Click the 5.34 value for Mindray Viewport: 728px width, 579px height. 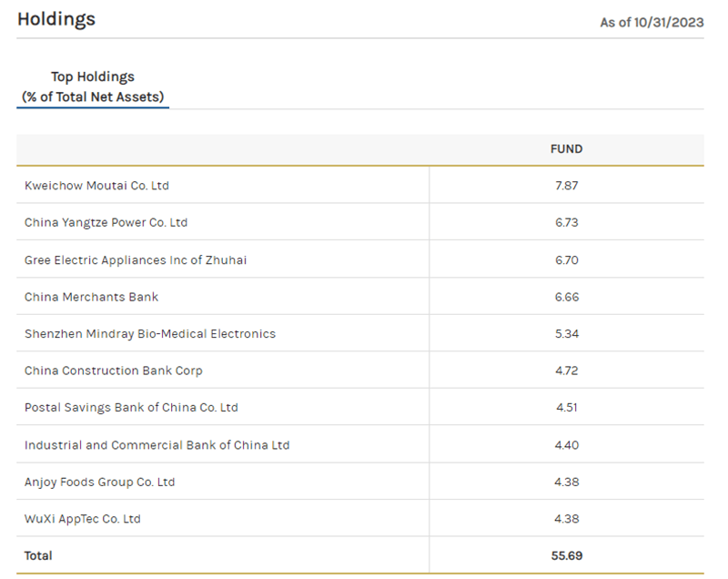[x=566, y=334]
